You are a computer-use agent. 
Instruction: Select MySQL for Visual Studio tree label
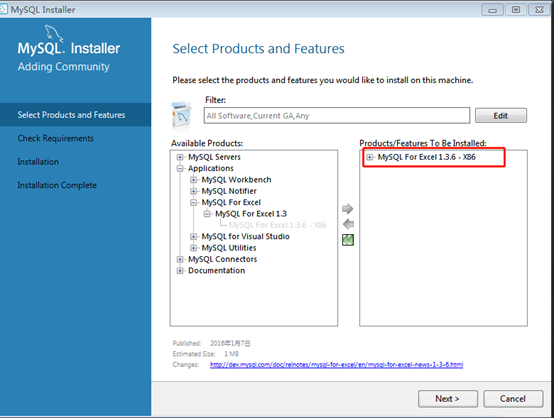[246, 236]
